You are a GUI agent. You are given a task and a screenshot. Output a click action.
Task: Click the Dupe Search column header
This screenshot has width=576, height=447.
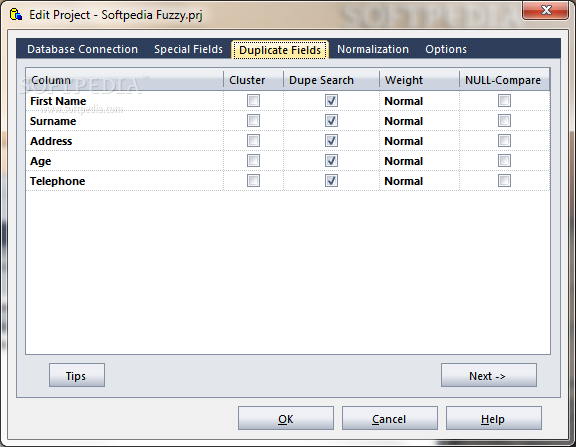coord(331,80)
